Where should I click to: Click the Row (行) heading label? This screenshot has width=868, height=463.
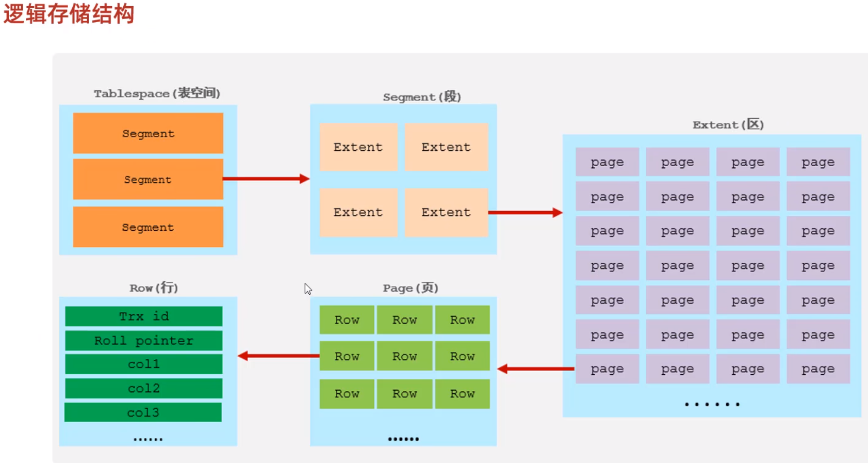coord(154,288)
